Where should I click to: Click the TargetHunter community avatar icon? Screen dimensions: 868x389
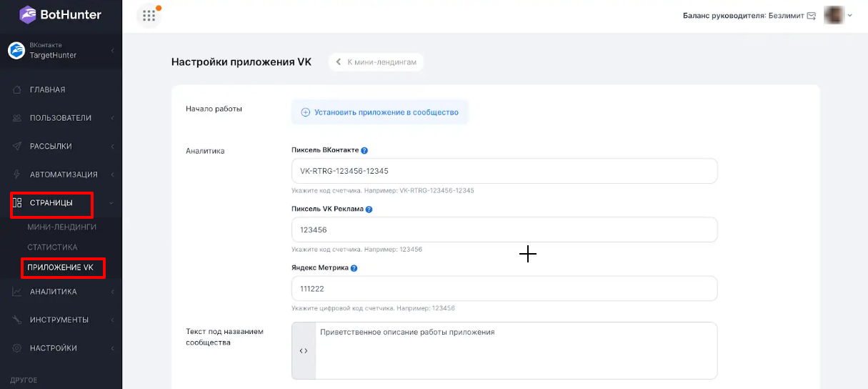pyautogui.click(x=16, y=50)
